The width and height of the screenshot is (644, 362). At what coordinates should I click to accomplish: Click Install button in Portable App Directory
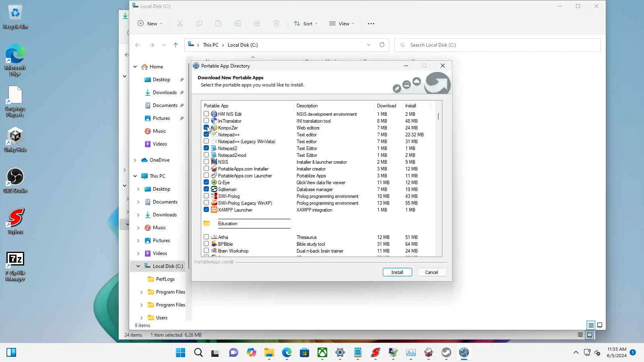tap(397, 272)
